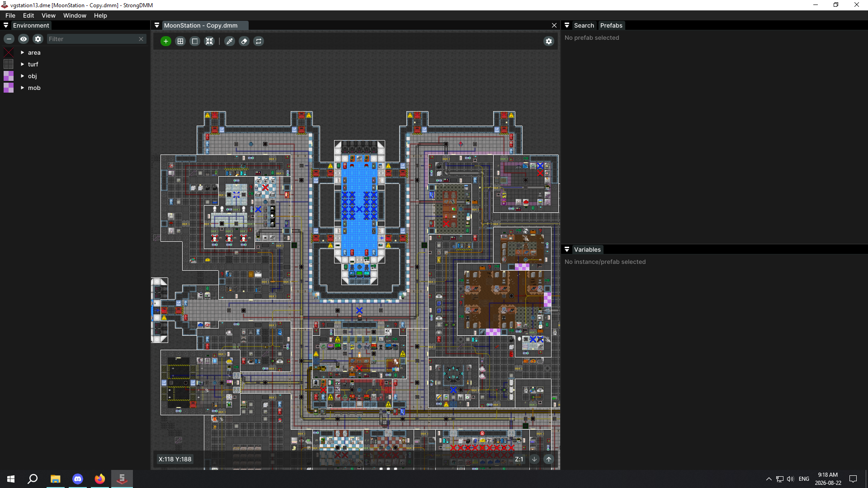Screen dimensions: 868x488
Task: Click the StrongDMM taskbar icon
Action: (x=122, y=479)
